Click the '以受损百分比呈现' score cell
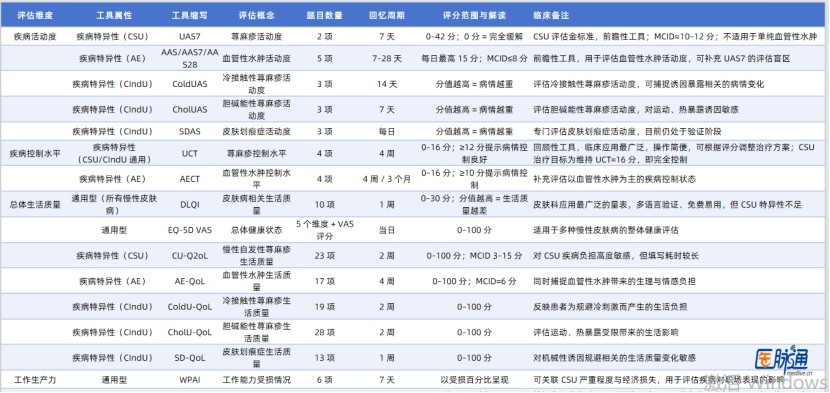The width and height of the screenshot is (830, 393). [x=474, y=380]
